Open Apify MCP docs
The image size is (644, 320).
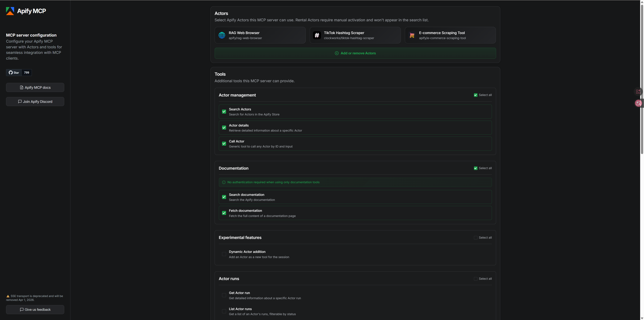(35, 88)
